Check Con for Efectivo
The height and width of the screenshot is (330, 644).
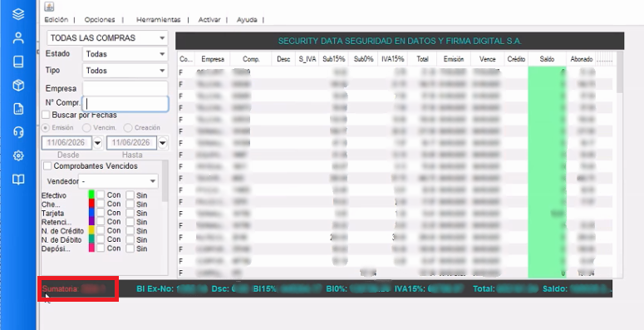pos(101,195)
